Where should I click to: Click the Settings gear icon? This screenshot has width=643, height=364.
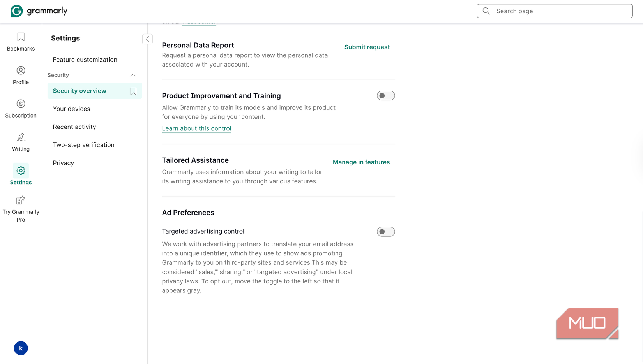(21, 171)
